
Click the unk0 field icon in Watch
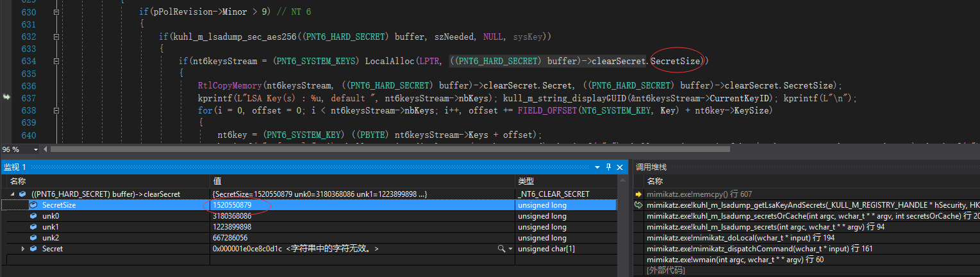[33, 216]
